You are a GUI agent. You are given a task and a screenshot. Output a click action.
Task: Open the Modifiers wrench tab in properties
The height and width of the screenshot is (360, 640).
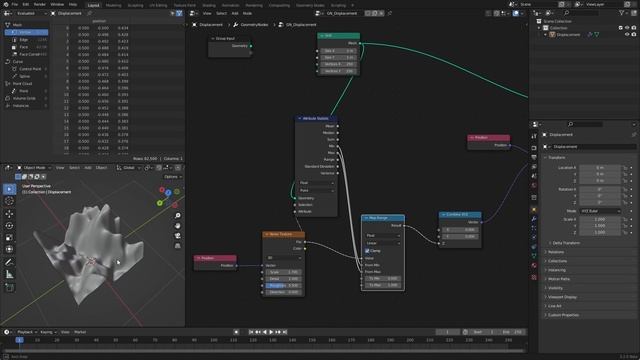[x=534, y=219]
